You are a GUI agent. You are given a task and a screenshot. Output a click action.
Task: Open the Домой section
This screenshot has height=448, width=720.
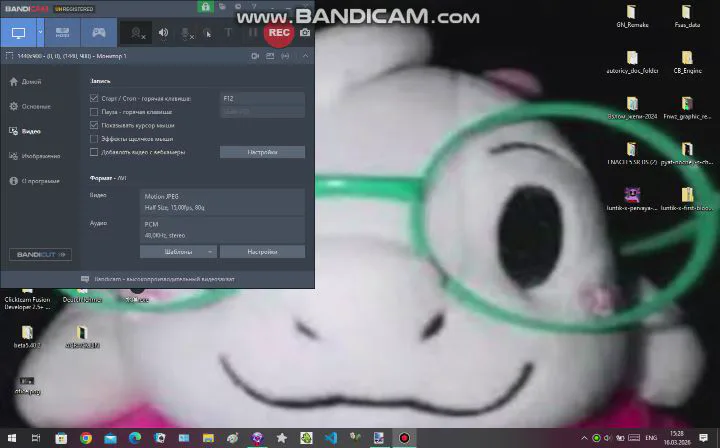tap(25, 82)
